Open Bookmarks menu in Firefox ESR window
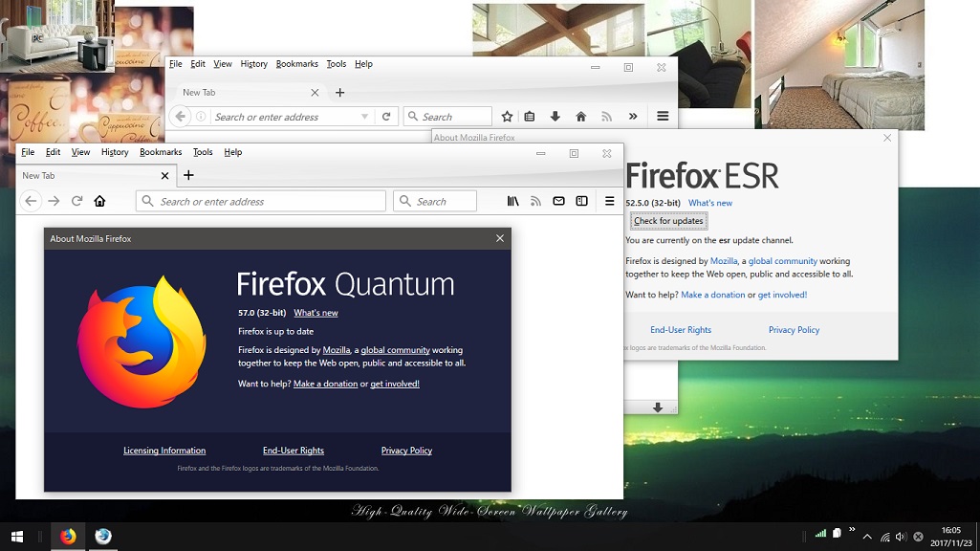 tap(297, 64)
